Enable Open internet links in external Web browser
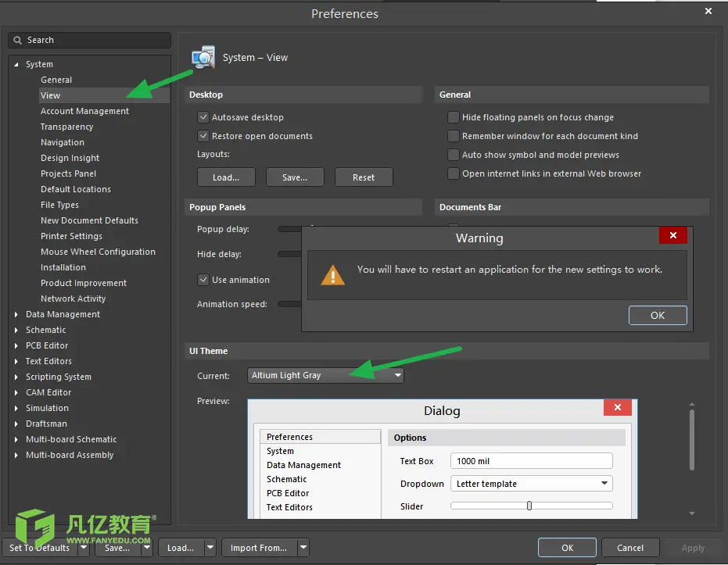 [x=454, y=173]
